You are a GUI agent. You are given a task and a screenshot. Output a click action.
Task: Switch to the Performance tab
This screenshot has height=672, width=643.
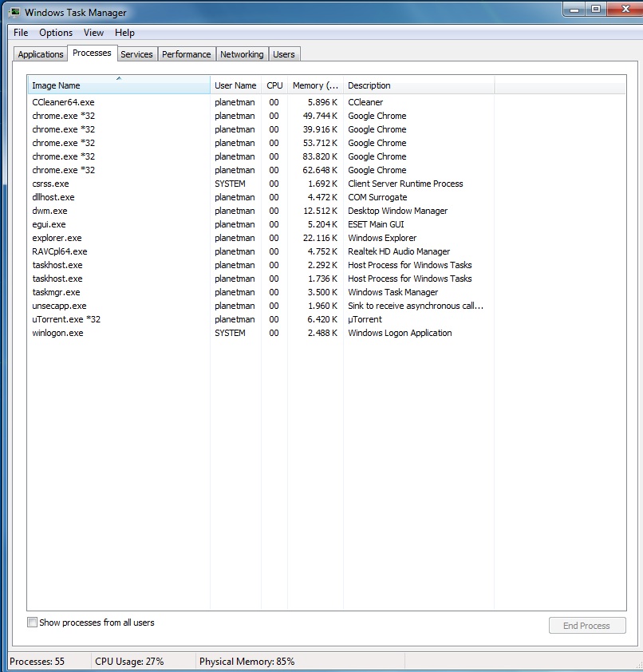point(187,54)
